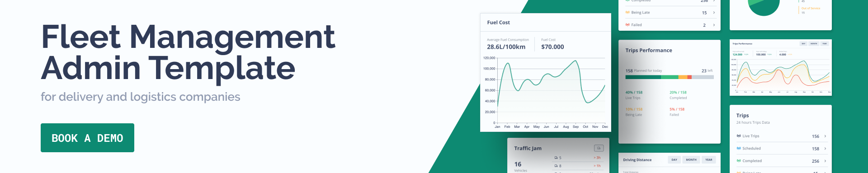Image resolution: width=868 pixels, height=173 pixels.
Task: Click truck icon beside 8 vehicles row
Action: [556, 166]
